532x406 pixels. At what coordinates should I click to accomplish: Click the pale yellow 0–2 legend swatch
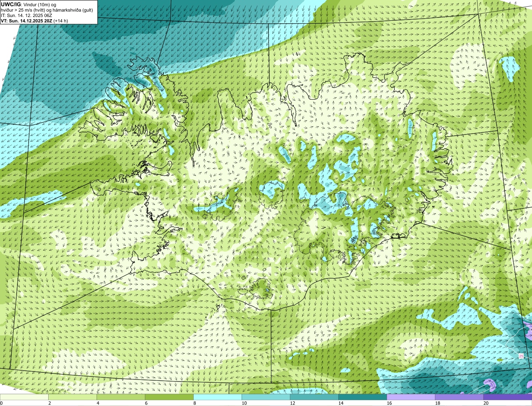click(25, 397)
